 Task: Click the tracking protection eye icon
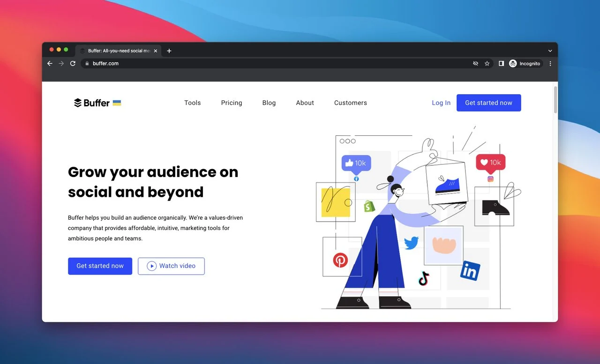pyautogui.click(x=475, y=64)
